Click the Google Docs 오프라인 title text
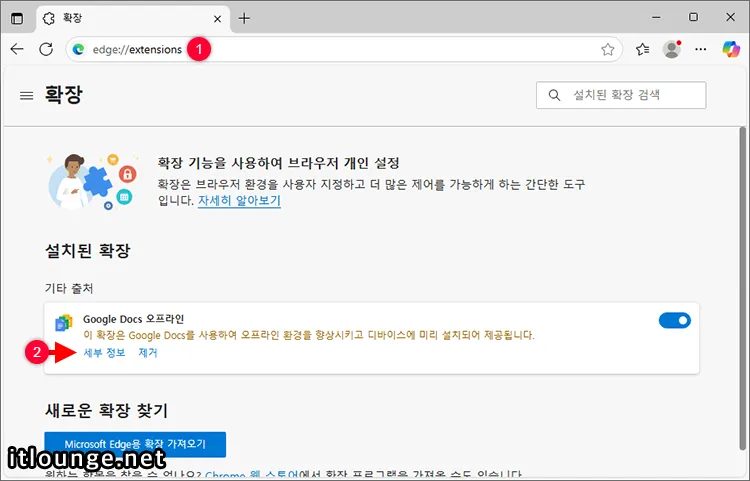This screenshot has height=481, width=750. click(133, 319)
